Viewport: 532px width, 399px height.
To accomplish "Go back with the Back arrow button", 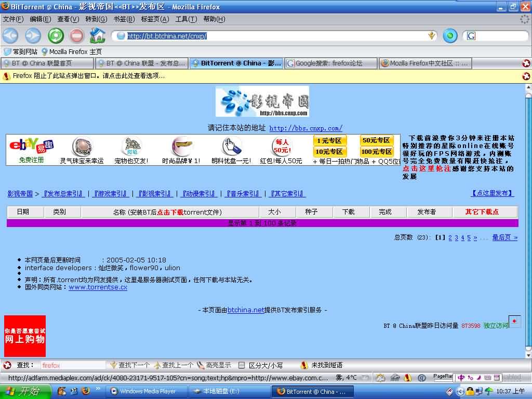I will (x=10, y=36).
